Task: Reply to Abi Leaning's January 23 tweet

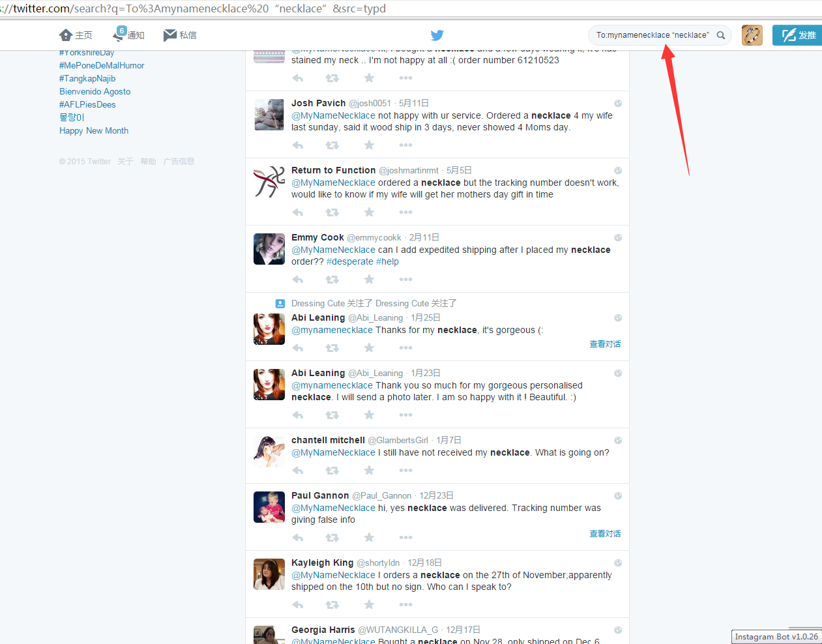Action: point(298,415)
